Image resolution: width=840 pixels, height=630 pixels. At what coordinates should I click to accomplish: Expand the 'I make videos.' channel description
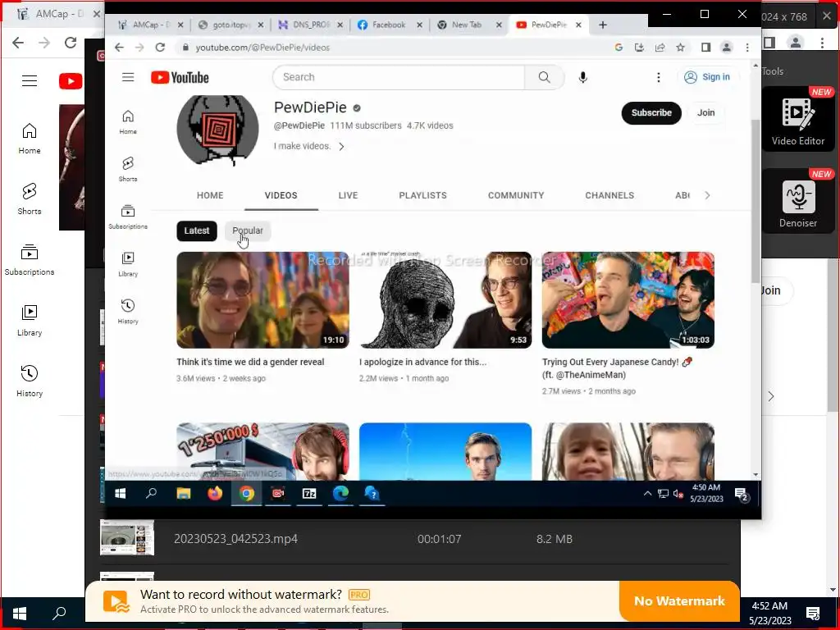coord(309,146)
